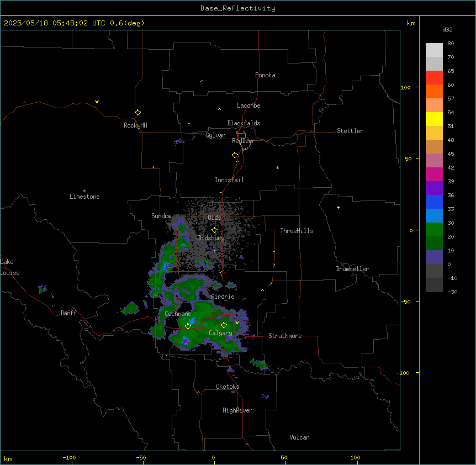476x465 pixels.
Task: Click the Ponoka label
Action: 265,75
